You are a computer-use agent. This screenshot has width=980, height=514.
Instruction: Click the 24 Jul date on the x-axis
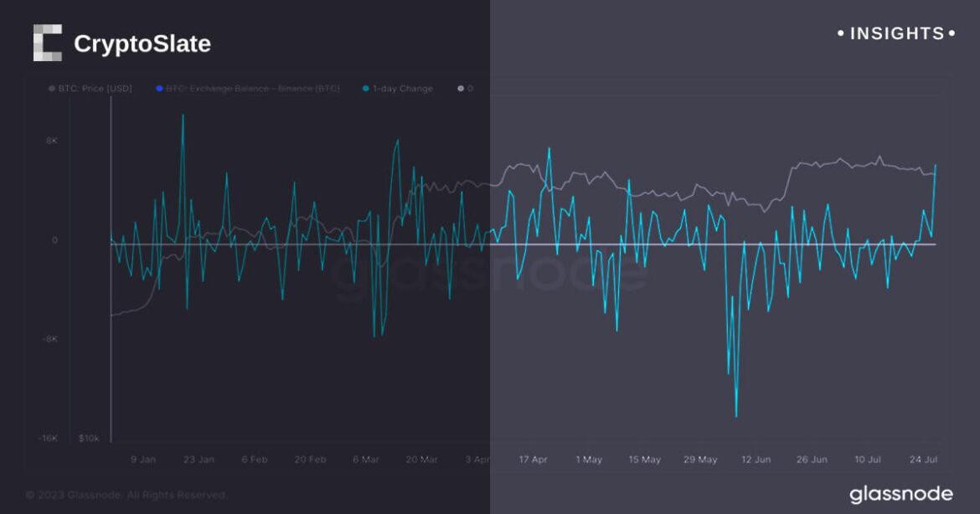click(x=924, y=460)
